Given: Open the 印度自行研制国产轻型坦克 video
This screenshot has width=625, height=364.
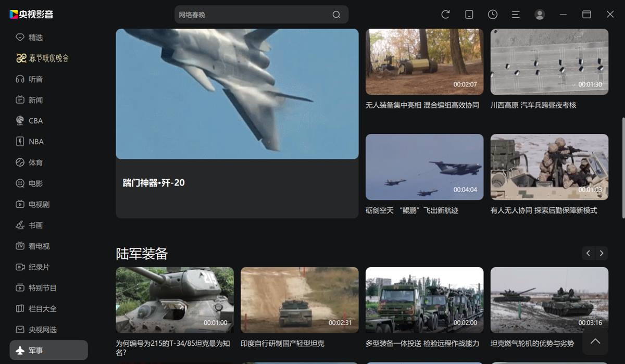Looking at the screenshot, I should (299, 299).
